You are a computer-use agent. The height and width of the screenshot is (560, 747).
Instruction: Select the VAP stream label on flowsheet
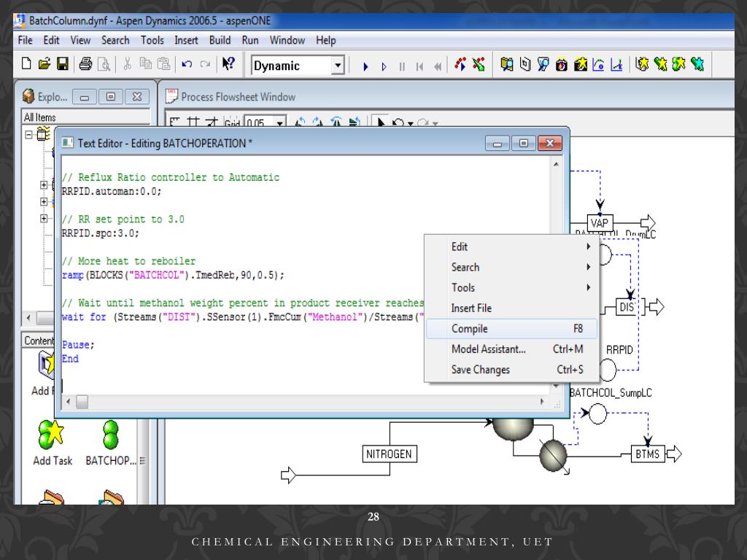pyautogui.click(x=600, y=223)
